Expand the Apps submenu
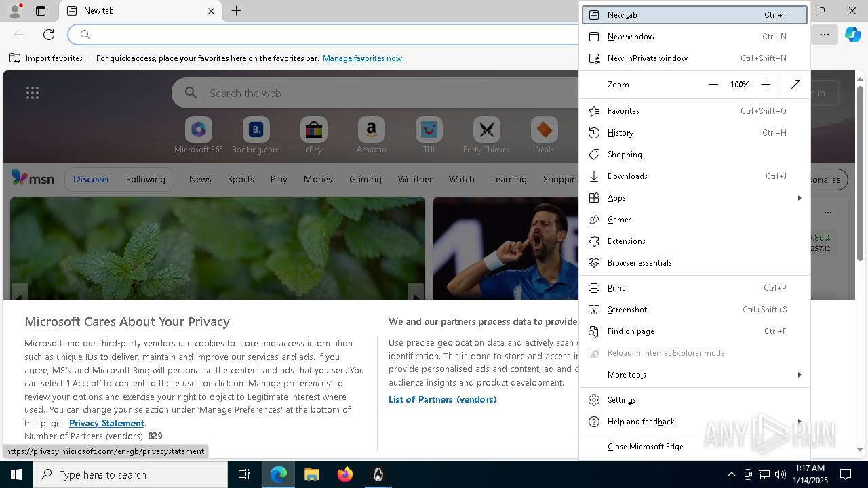The width and height of the screenshot is (868, 488). [x=695, y=198]
